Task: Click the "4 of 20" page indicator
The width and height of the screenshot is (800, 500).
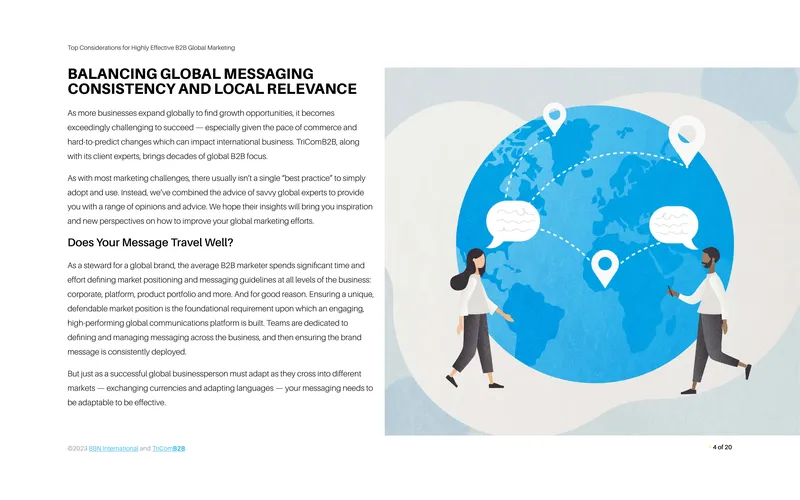Action: (x=722, y=447)
